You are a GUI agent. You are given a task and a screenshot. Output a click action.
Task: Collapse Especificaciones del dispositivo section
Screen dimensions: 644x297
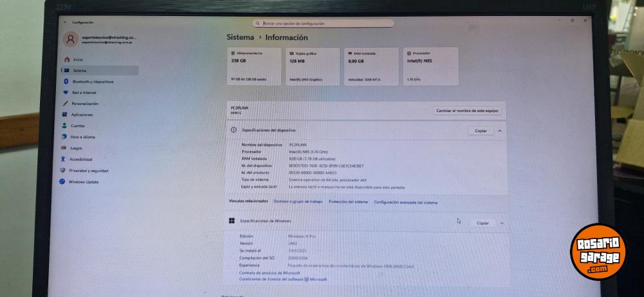[500, 131]
